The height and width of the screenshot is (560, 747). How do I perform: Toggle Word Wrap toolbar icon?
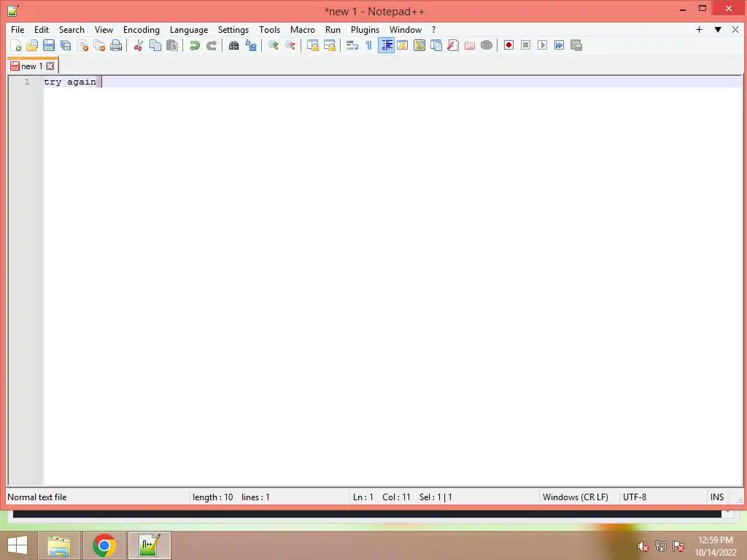coord(352,45)
